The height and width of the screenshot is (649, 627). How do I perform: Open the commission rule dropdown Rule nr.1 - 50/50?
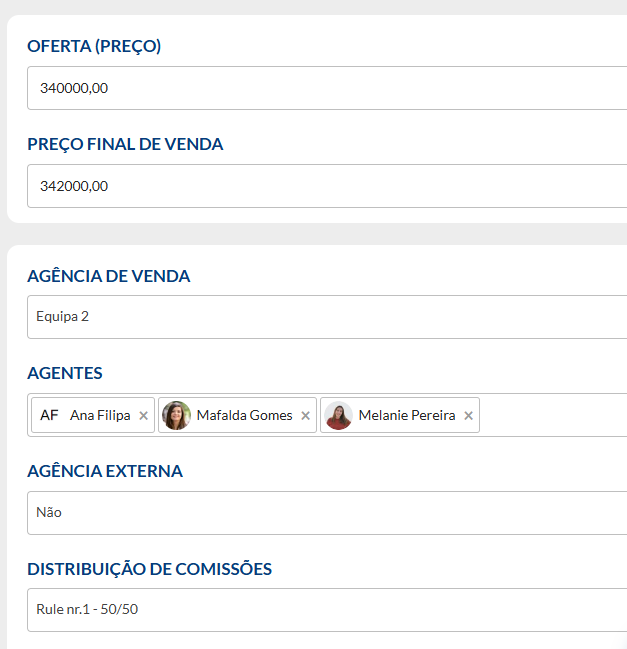327,610
